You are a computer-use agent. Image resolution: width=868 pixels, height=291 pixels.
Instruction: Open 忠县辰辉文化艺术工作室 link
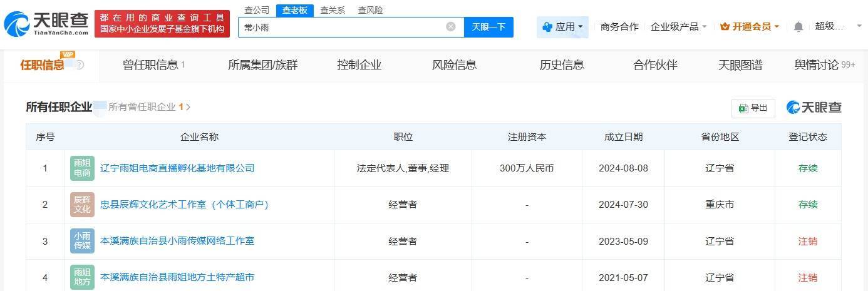click(184, 205)
